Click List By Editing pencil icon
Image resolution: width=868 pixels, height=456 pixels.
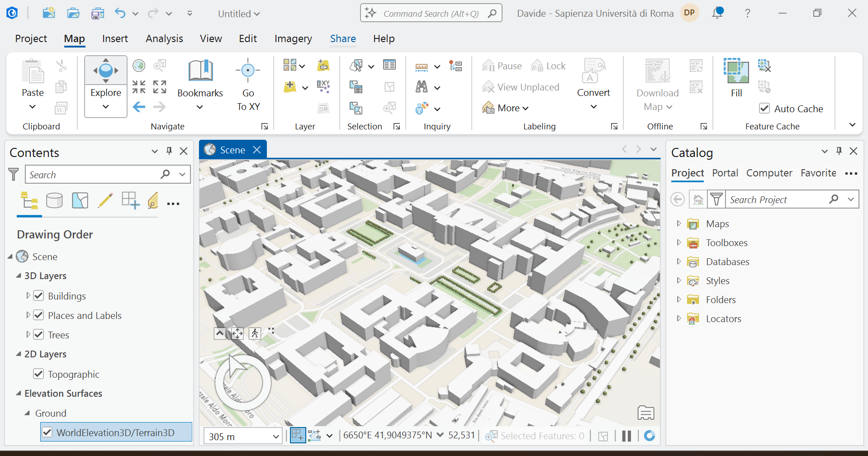pyautogui.click(x=105, y=200)
